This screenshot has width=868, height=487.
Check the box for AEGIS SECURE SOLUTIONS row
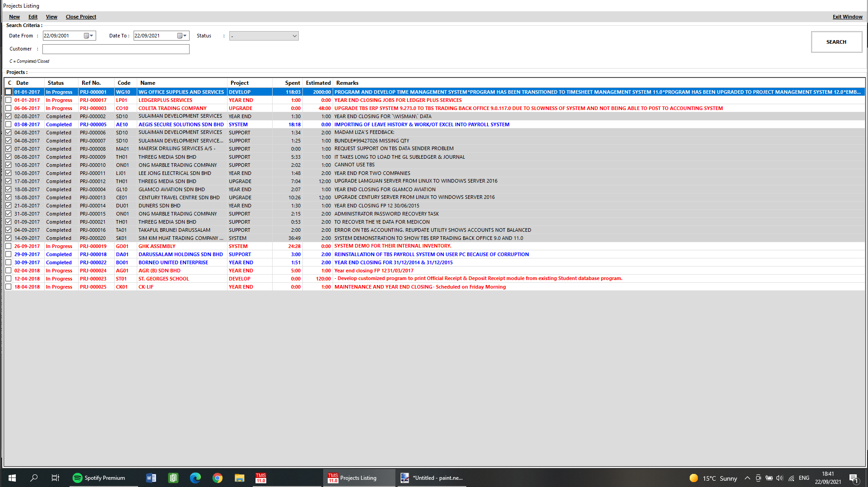[x=8, y=124]
